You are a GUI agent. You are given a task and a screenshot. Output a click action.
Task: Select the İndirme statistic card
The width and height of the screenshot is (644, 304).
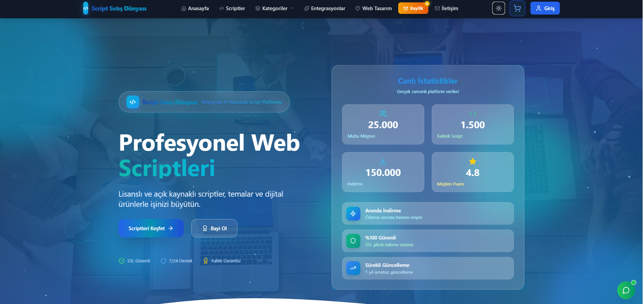tap(383, 172)
